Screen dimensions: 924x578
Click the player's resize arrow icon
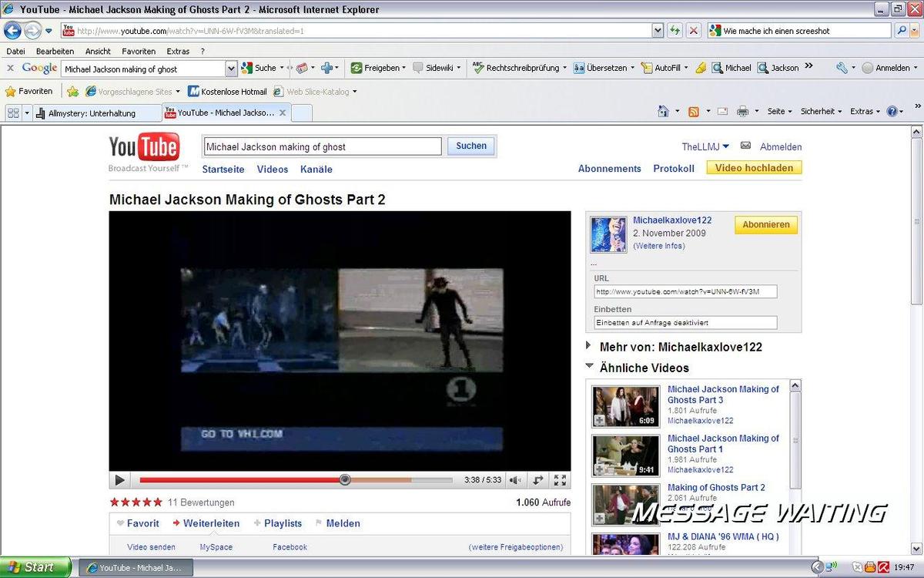(537, 480)
